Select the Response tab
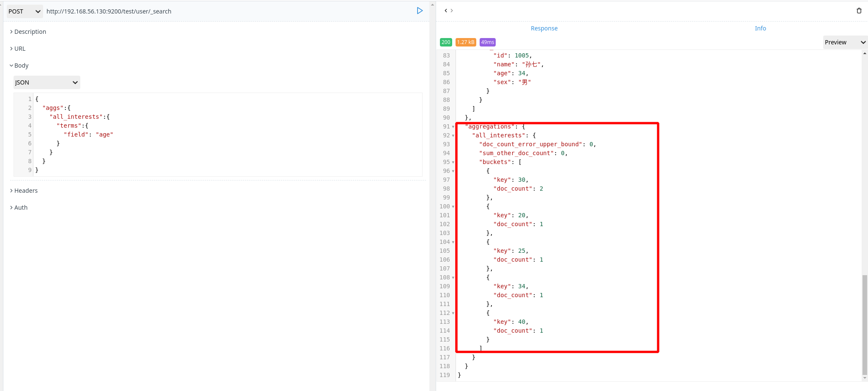 point(544,28)
